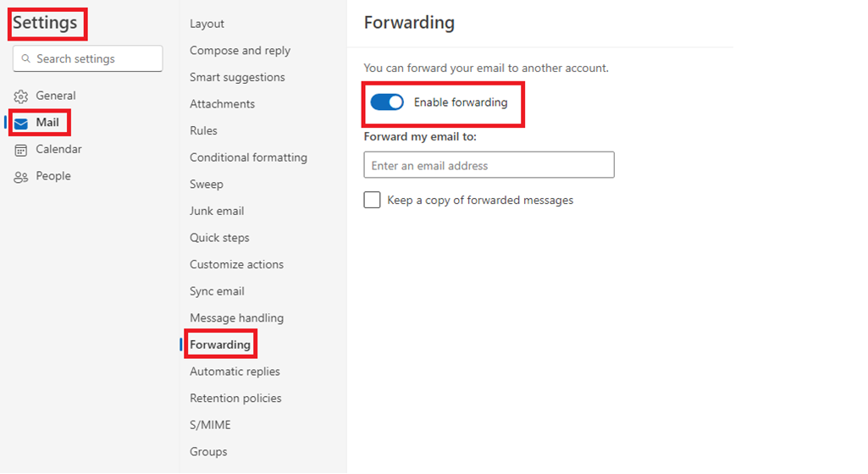The height and width of the screenshot is (474, 868).
Task: Open Retention policies page
Action: tap(235, 398)
